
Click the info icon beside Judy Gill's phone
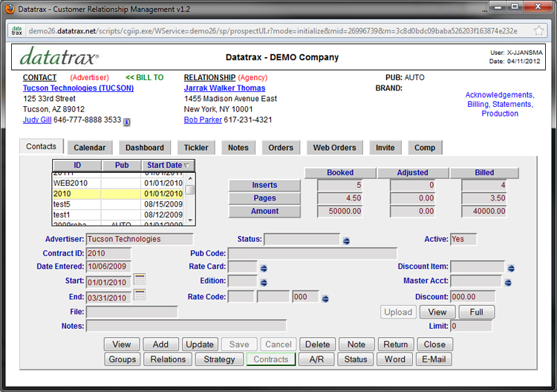click(127, 122)
